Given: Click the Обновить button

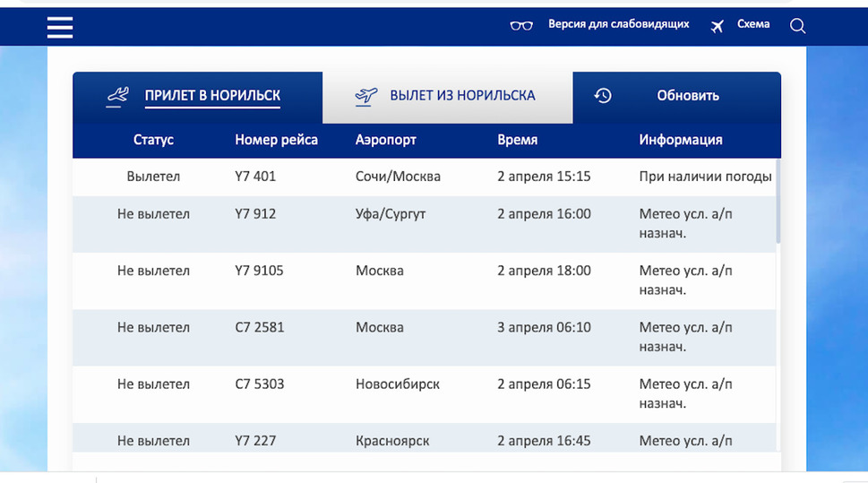Looking at the screenshot, I should [x=688, y=96].
